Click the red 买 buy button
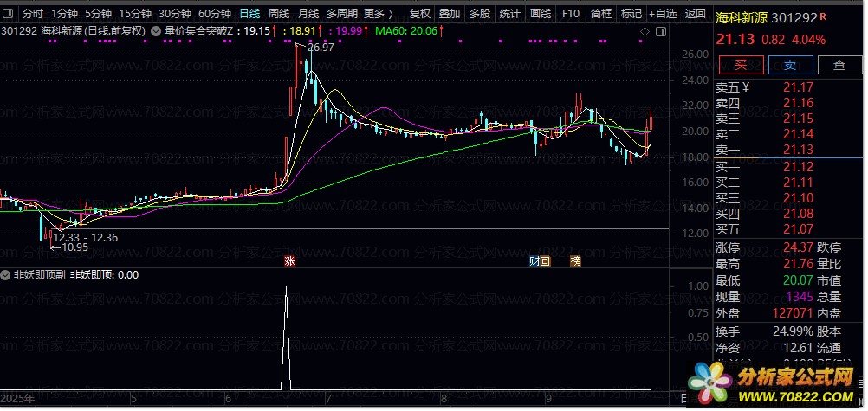 [x=741, y=65]
